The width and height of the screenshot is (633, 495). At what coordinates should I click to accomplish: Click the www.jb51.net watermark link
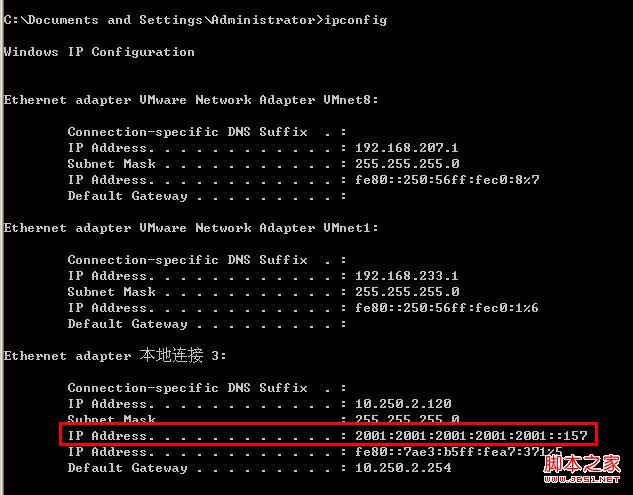pyautogui.click(x=582, y=479)
